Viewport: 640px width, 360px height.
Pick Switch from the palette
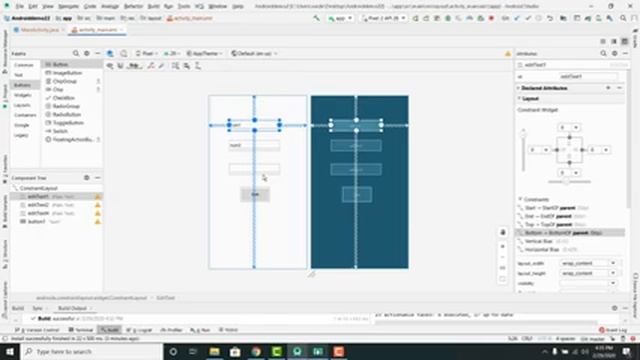(60, 131)
